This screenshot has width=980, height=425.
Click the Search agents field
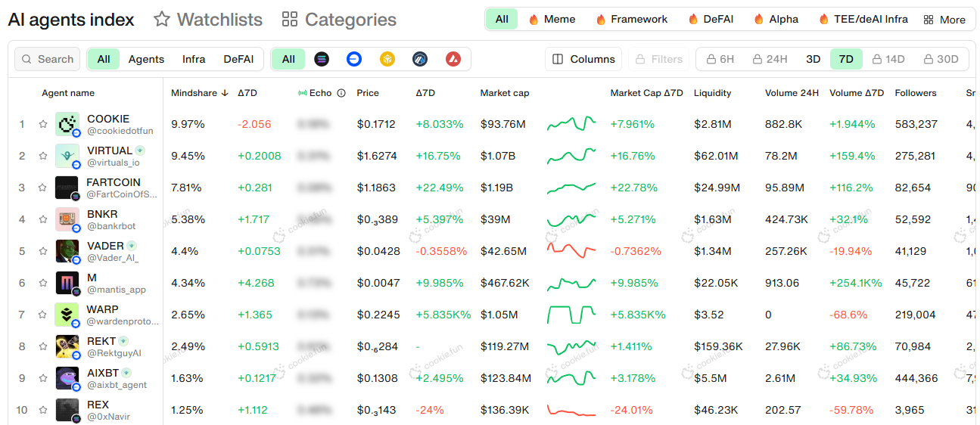point(48,59)
